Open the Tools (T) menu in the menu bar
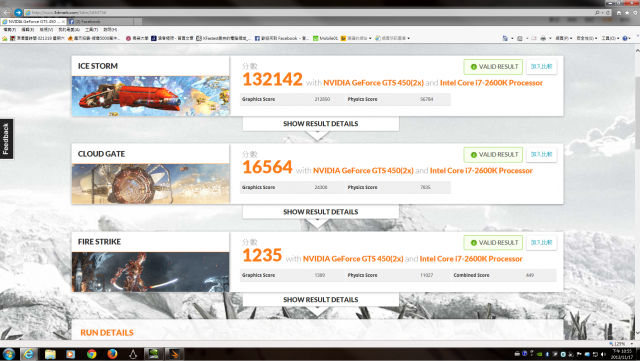640x361 pixels. pos(91,30)
